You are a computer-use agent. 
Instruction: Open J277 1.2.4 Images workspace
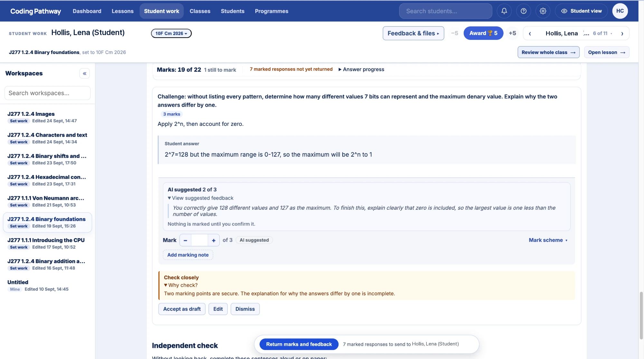click(x=47, y=117)
